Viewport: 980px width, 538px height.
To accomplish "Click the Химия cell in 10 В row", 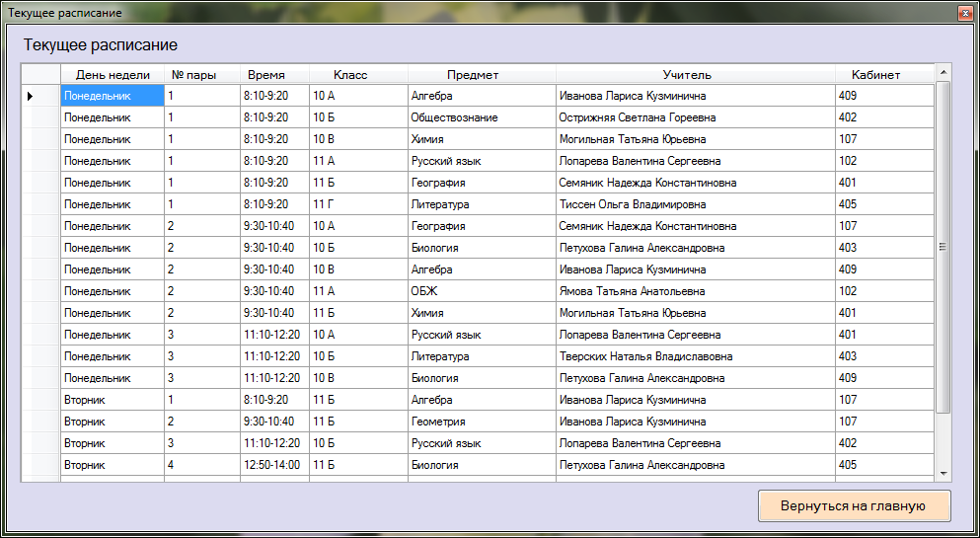I will pyautogui.click(x=482, y=139).
